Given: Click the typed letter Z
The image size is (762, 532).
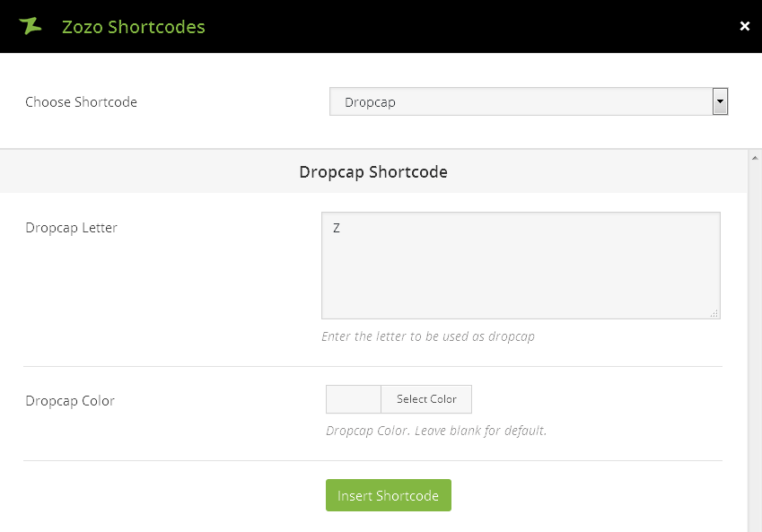Looking at the screenshot, I should (x=337, y=229).
